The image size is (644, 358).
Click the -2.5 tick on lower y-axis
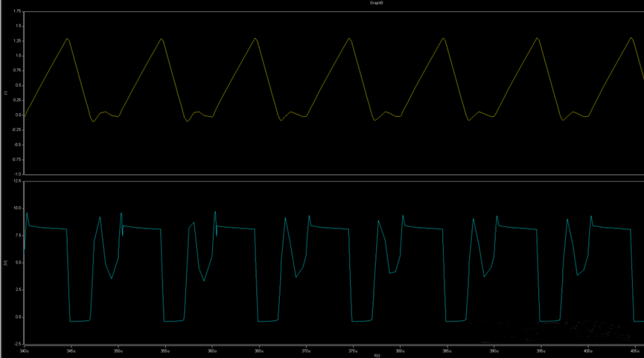(x=16, y=344)
